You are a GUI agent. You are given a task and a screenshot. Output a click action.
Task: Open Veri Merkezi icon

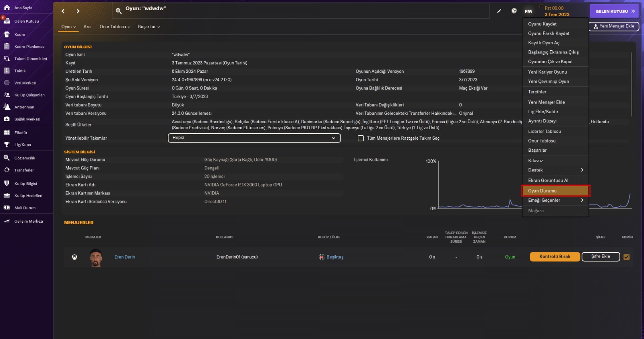pos(7,83)
